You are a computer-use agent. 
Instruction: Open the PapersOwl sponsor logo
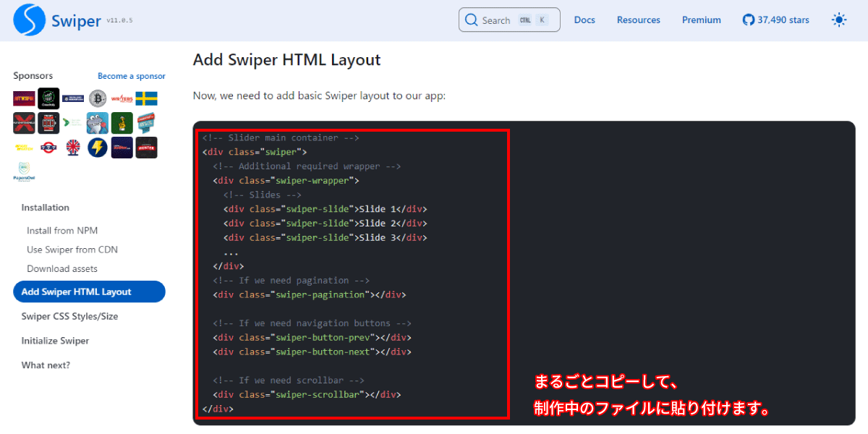24,172
